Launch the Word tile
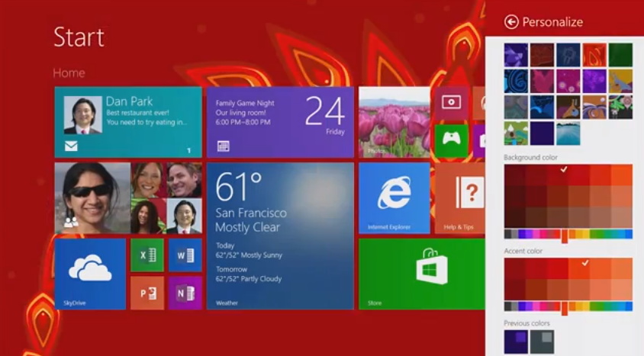The width and height of the screenshot is (644, 356). (185, 255)
